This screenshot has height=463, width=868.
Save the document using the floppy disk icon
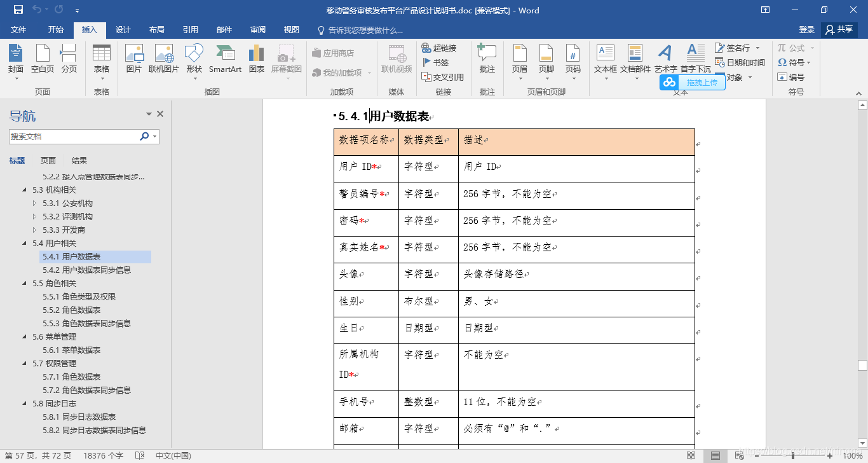point(18,10)
